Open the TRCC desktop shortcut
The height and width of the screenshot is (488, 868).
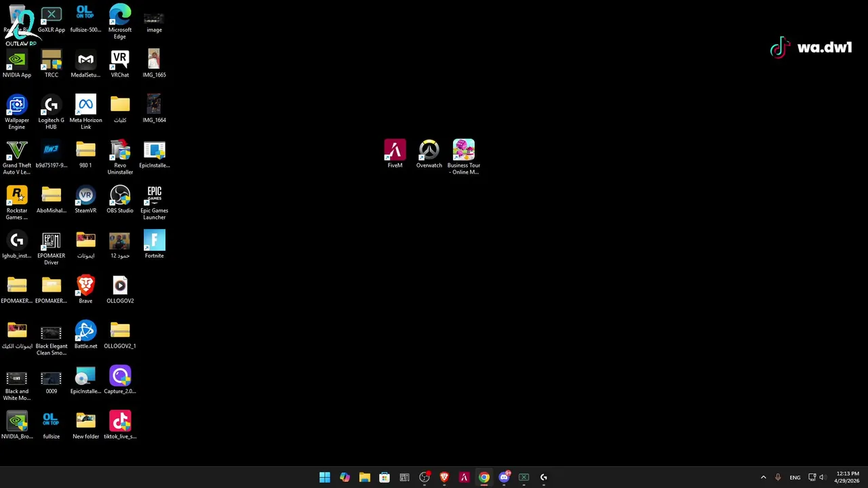(52, 64)
